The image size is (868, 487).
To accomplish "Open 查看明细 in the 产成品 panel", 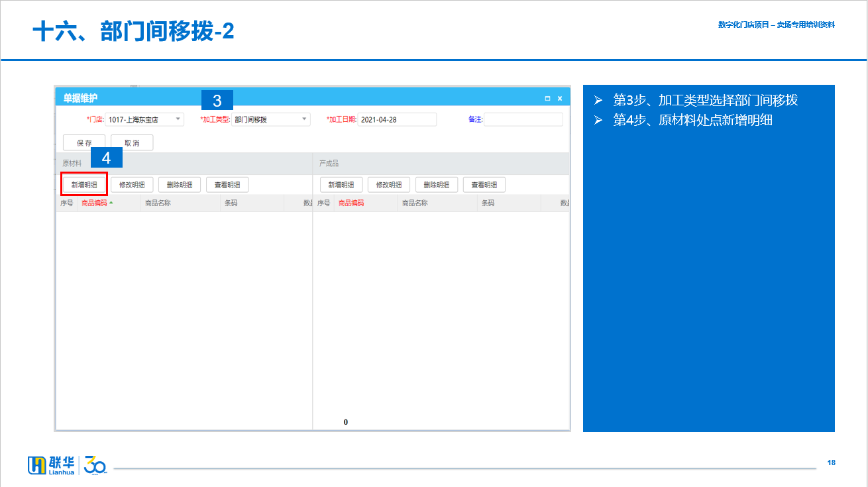I will [484, 185].
